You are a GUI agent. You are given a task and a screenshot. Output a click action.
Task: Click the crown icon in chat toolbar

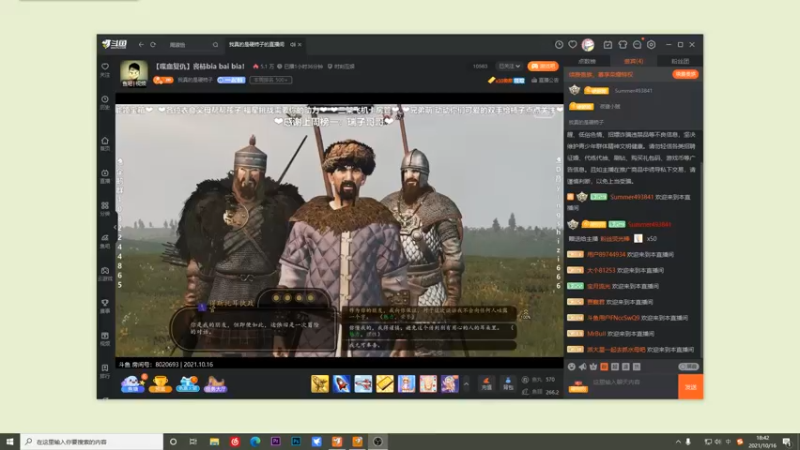pyautogui.click(x=593, y=367)
